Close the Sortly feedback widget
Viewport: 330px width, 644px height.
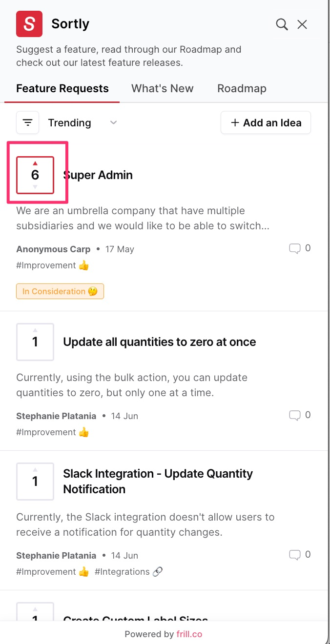point(302,24)
